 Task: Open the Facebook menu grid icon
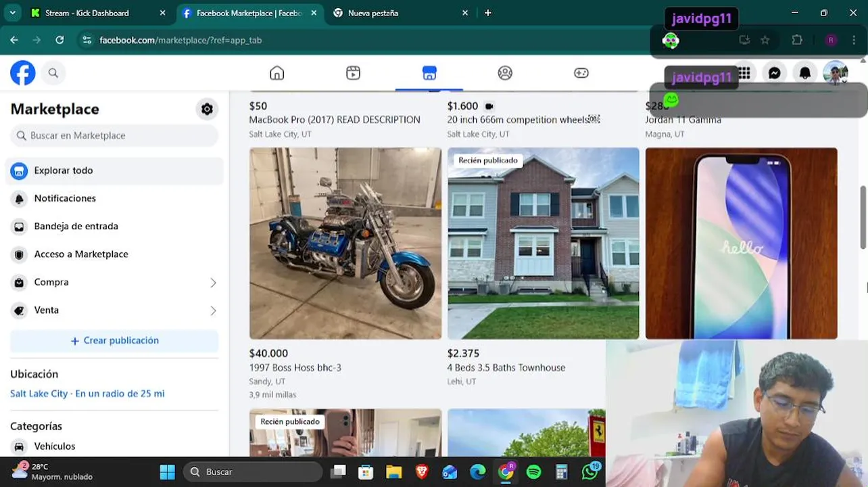[744, 73]
